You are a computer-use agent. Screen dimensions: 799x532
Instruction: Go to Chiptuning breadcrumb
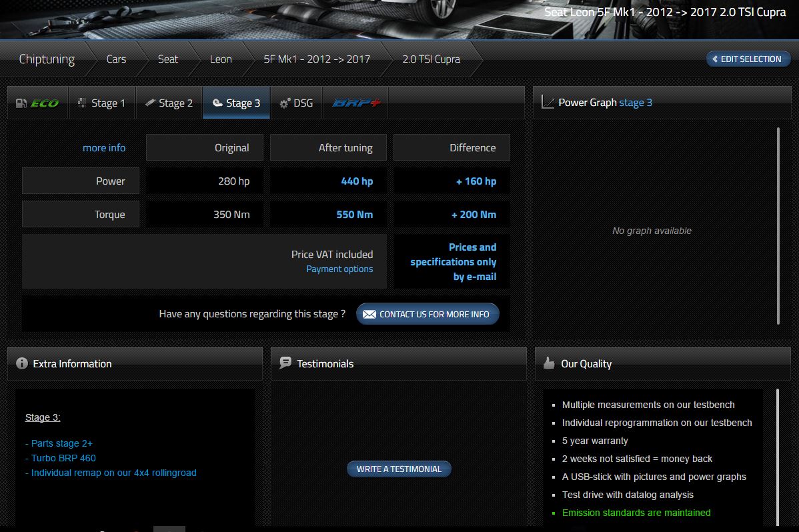tap(47, 59)
